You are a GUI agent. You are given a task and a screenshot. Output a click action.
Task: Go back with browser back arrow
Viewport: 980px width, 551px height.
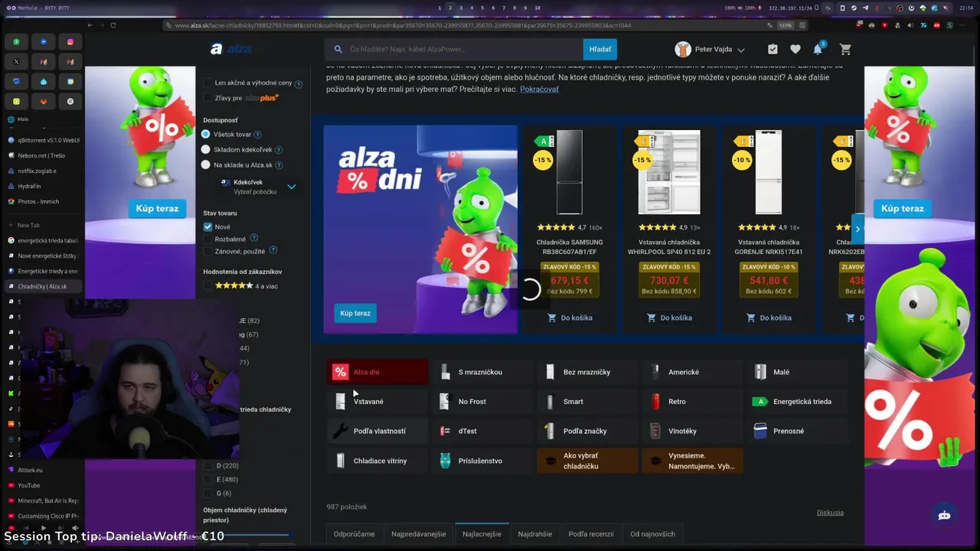[90, 25]
